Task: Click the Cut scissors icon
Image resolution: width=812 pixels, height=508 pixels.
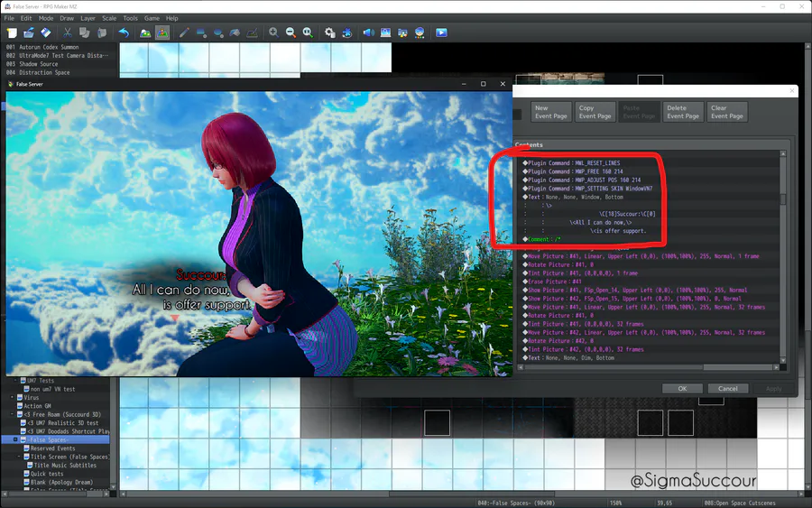Action: pyautogui.click(x=68, y=32)
